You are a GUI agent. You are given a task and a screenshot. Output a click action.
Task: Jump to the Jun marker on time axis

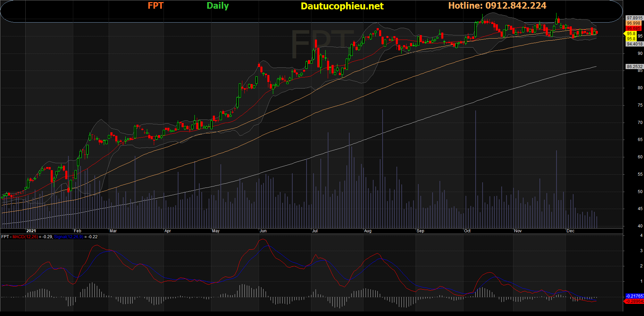[x=263, y=231]
